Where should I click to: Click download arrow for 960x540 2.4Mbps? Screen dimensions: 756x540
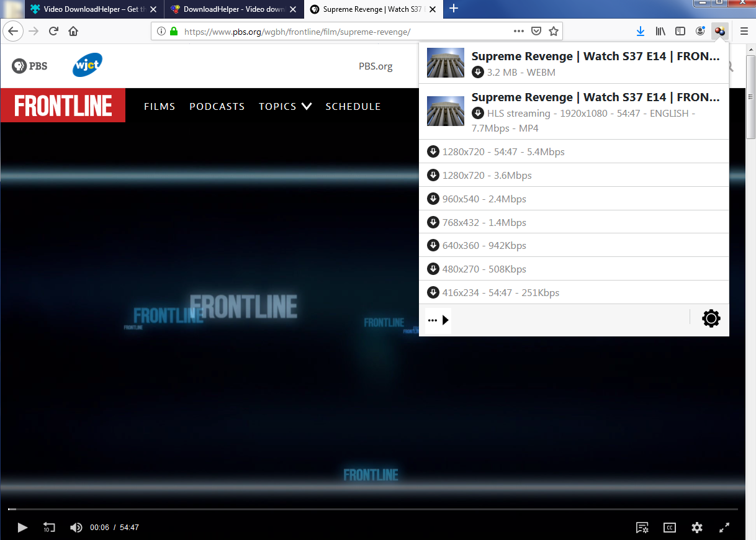pyautogui.click(x=433, y=199)
